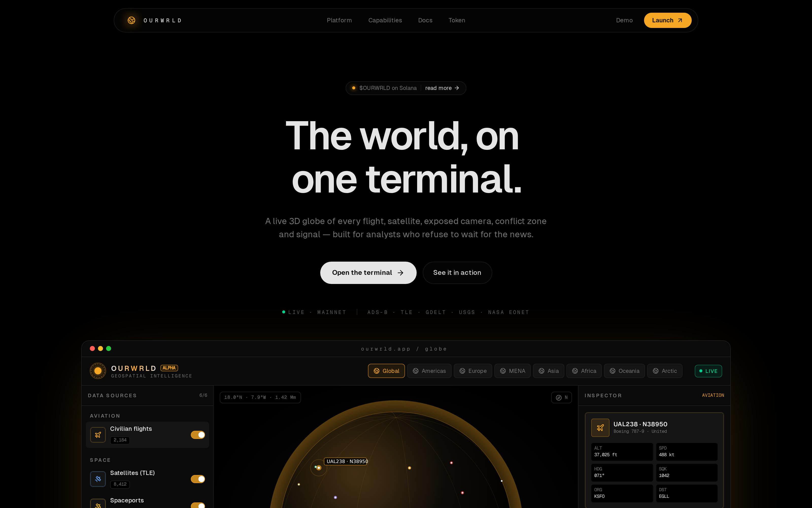Click the 8,412 satellites count badge

point(120,484)
